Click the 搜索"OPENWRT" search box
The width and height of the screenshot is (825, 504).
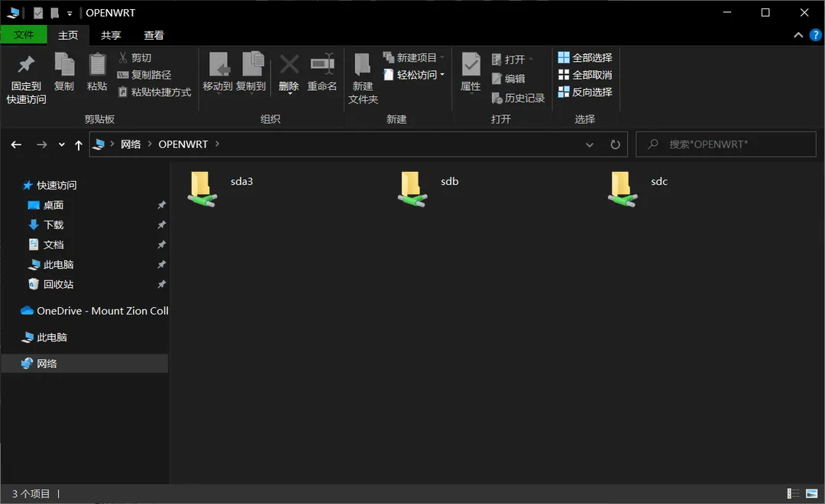pyautogui.click(x=726, y=144)
